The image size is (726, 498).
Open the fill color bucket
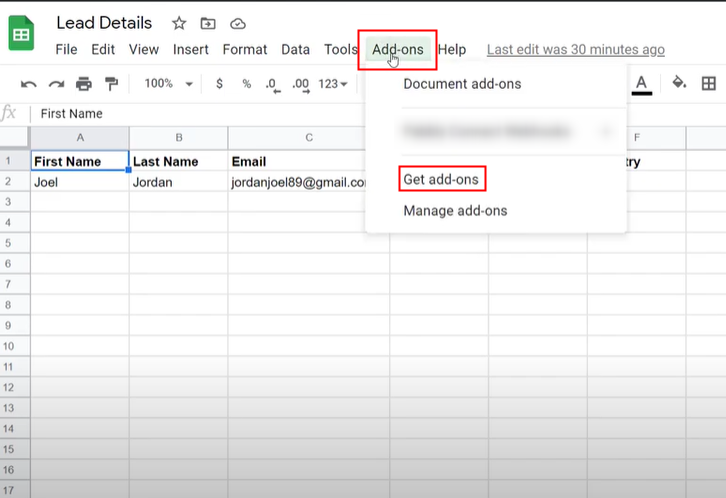click(679, 83)
